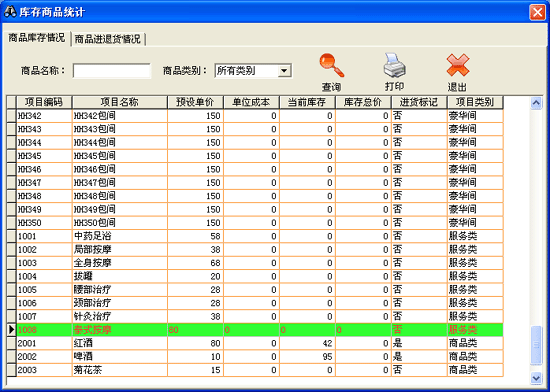Click the preset price 20 cell

tap(195, 276)
